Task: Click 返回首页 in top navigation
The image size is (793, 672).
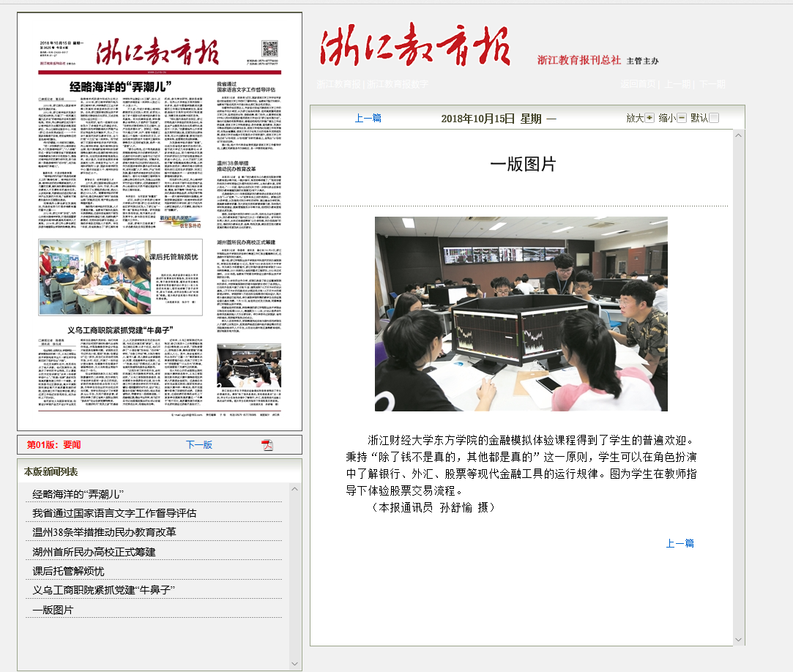Action: (x=637, y=84)
